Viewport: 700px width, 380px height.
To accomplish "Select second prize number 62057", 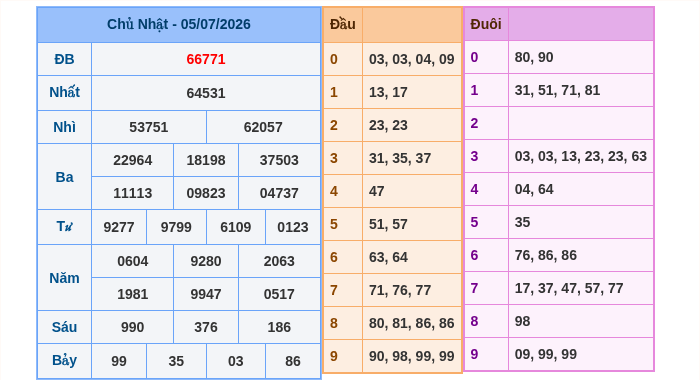I will [263, 127].
